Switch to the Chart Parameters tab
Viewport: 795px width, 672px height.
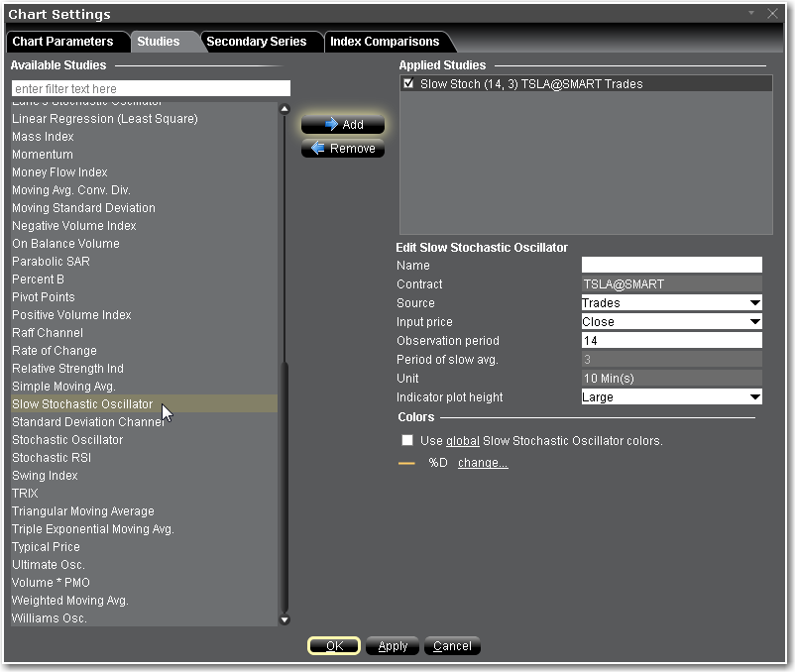click(x=62, y=42)
